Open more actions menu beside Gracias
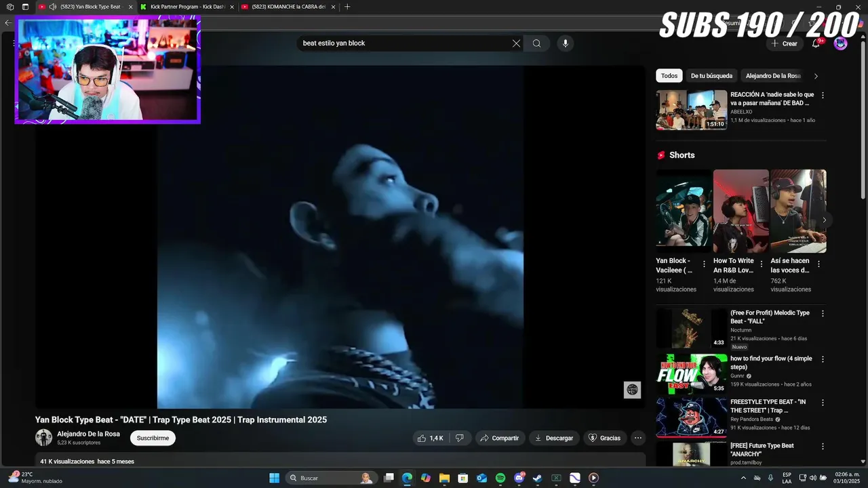The height and width of the screenshot is (488, 868). pyautogui.click(x=637, y=438)
